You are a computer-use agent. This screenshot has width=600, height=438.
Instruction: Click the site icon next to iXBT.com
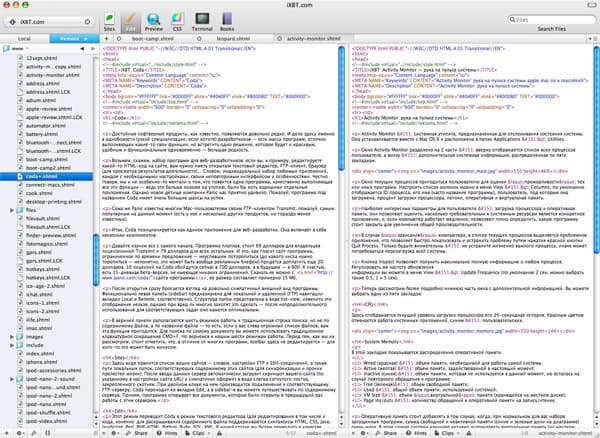click(x=13, y=20)
